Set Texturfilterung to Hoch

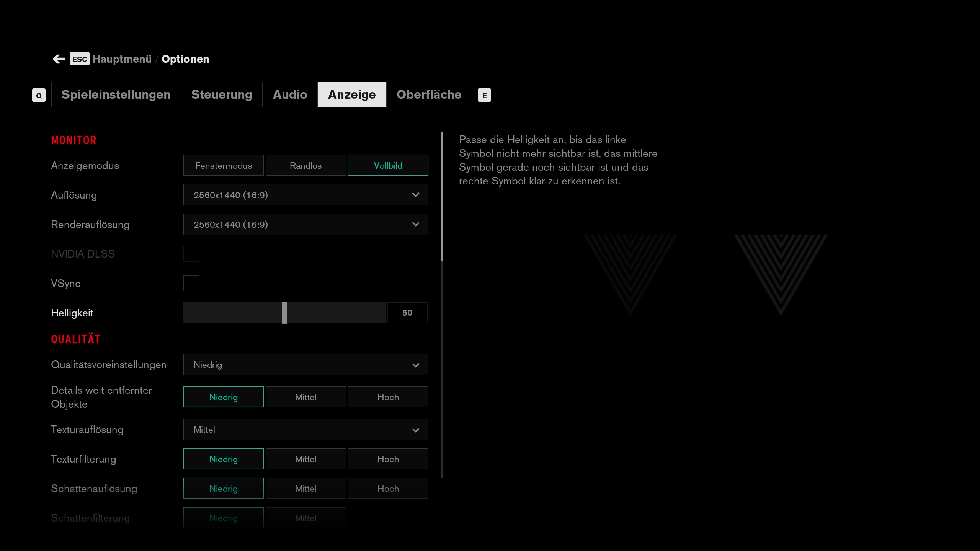tap(388, 459)
